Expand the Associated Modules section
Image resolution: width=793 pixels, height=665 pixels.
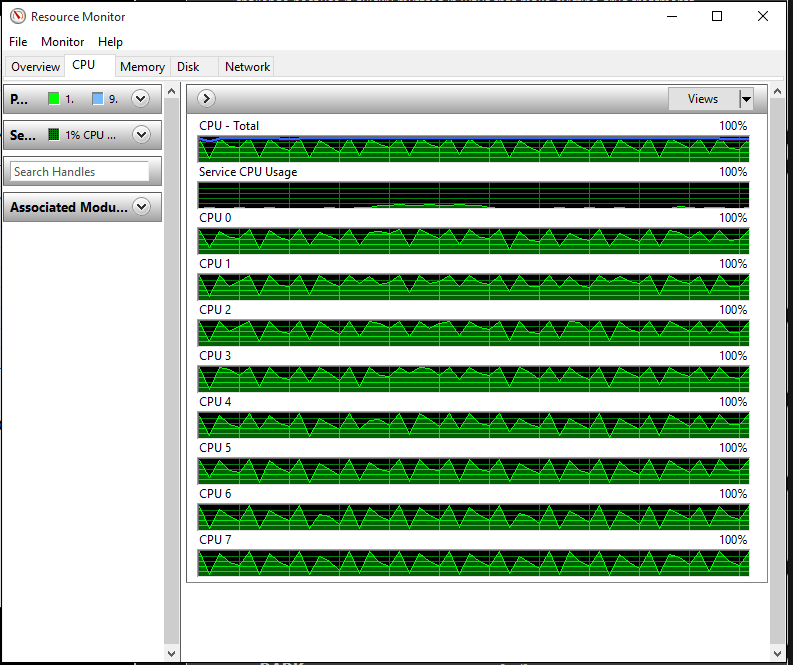tap(142, 206)
